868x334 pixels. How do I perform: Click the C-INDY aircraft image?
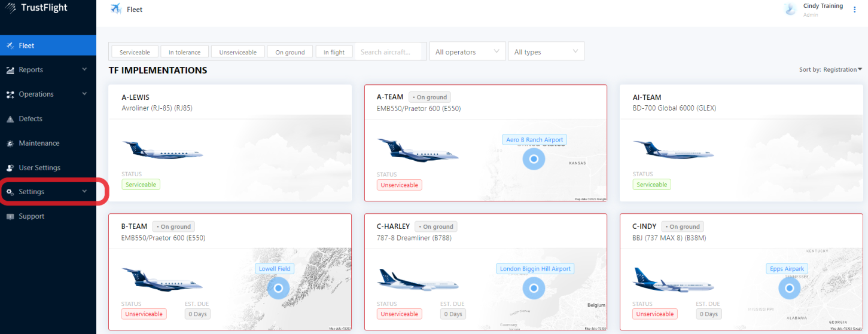coord(674,279)
